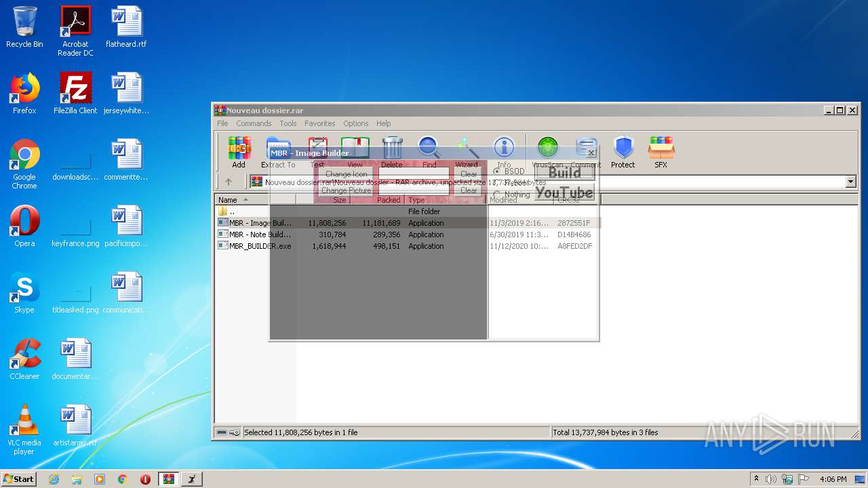Click the 4:06 PM taskbar clock
868x488 pixels.
point(833,479)
